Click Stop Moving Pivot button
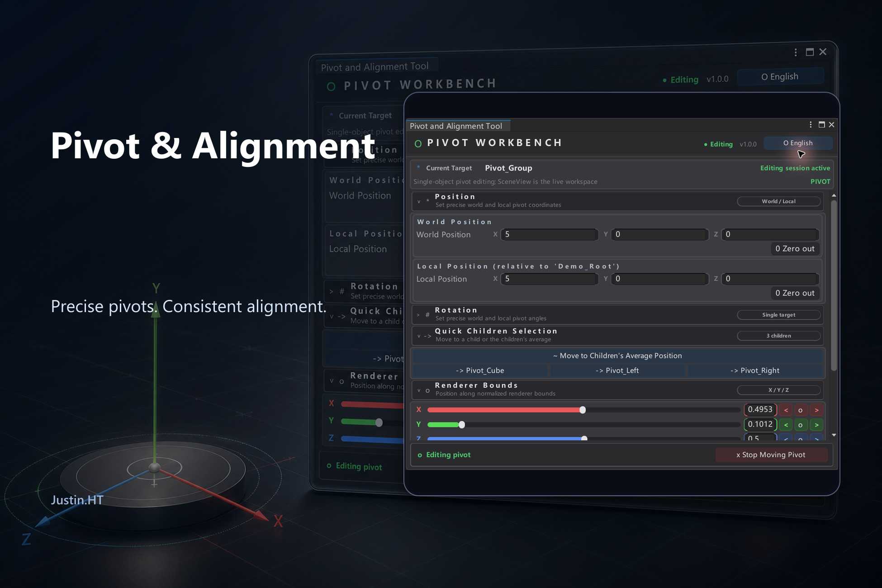882x588 pixels. point(771,455)
